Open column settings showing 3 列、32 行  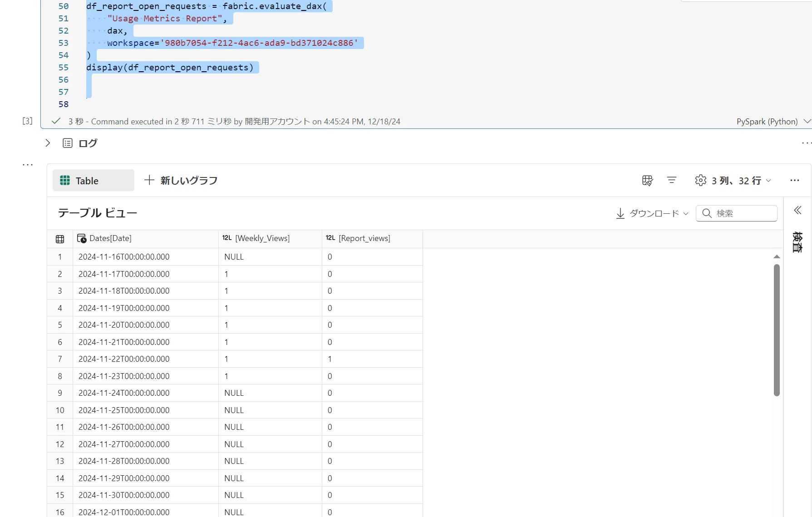(x=733, y=181)
